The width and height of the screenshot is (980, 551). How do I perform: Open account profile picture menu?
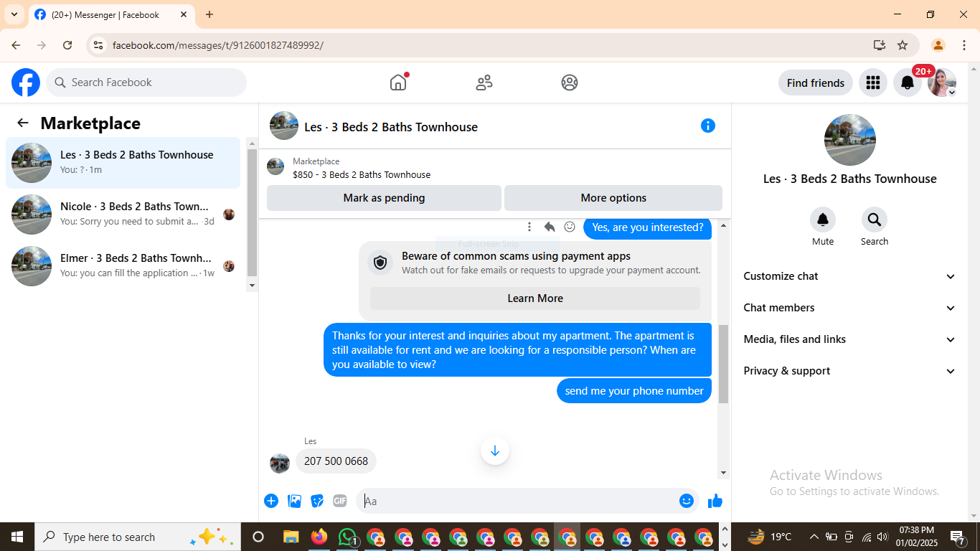pyautogui.click(x=941, y=83)
